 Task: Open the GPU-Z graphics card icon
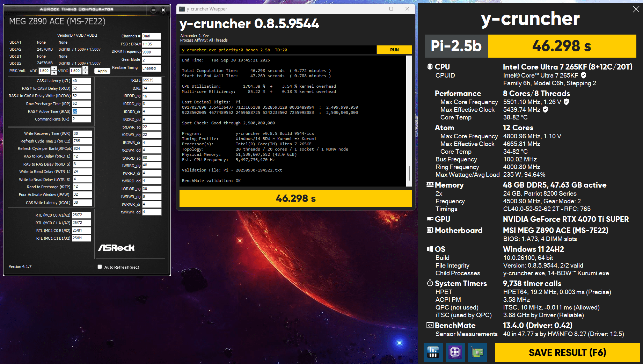point(477,352)
